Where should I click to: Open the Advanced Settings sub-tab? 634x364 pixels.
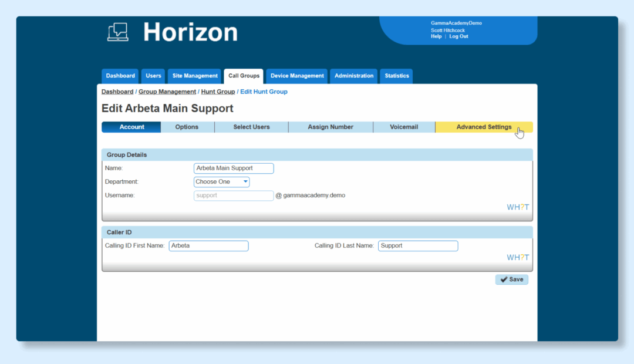click(x=484, y=127)
